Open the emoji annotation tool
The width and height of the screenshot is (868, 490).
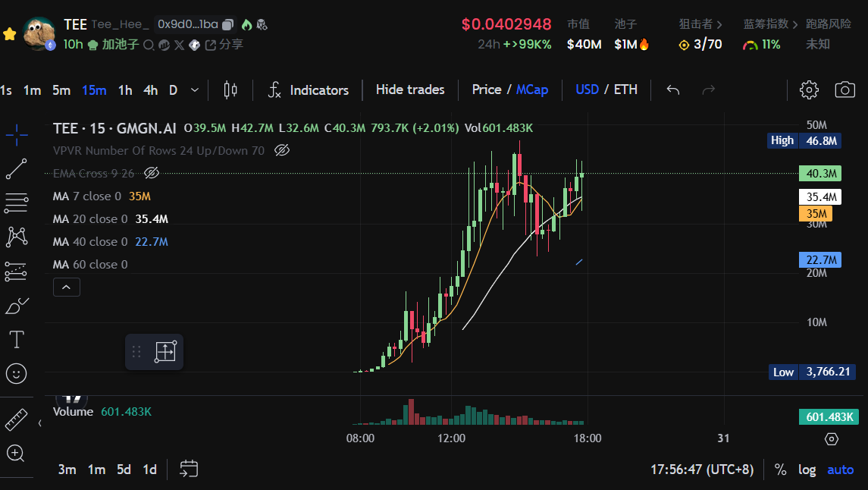coord(16,373)
